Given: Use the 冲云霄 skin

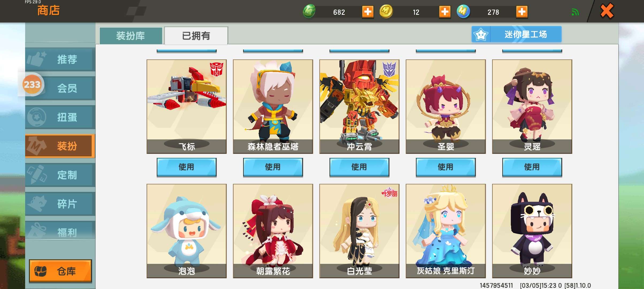Looking at the screenshot, I should (359, 167).
